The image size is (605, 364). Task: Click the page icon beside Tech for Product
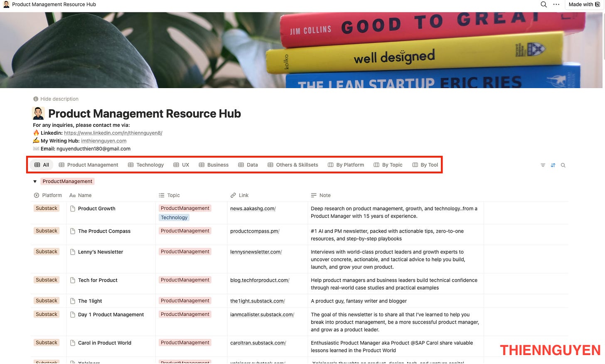coord(73,280)
